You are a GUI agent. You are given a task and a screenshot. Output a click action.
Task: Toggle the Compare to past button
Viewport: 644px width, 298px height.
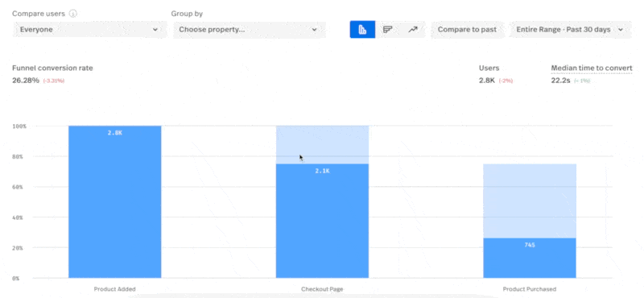[x=467, y=30]
